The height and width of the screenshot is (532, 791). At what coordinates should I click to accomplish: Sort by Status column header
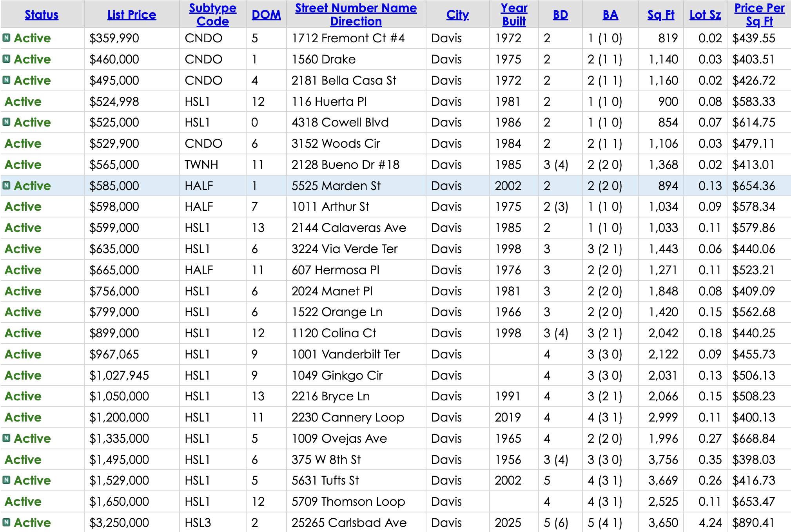(x=42, y=14)
